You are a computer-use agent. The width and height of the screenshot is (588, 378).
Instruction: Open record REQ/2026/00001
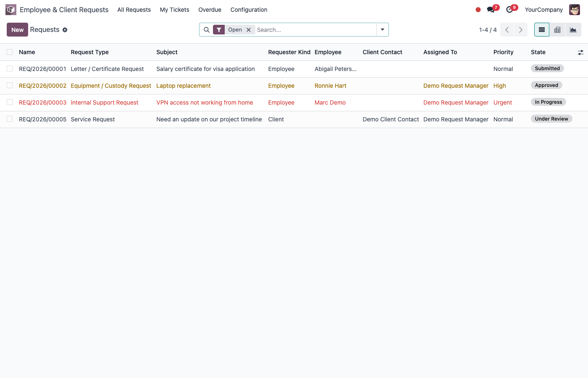[x=42, y=69]
